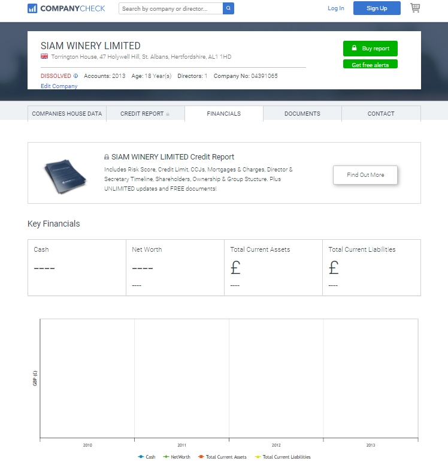Viewport: 448px width, 476px height.
Task: Toggle Total Current Liabilities legend entry
Action: coord(283,457)
